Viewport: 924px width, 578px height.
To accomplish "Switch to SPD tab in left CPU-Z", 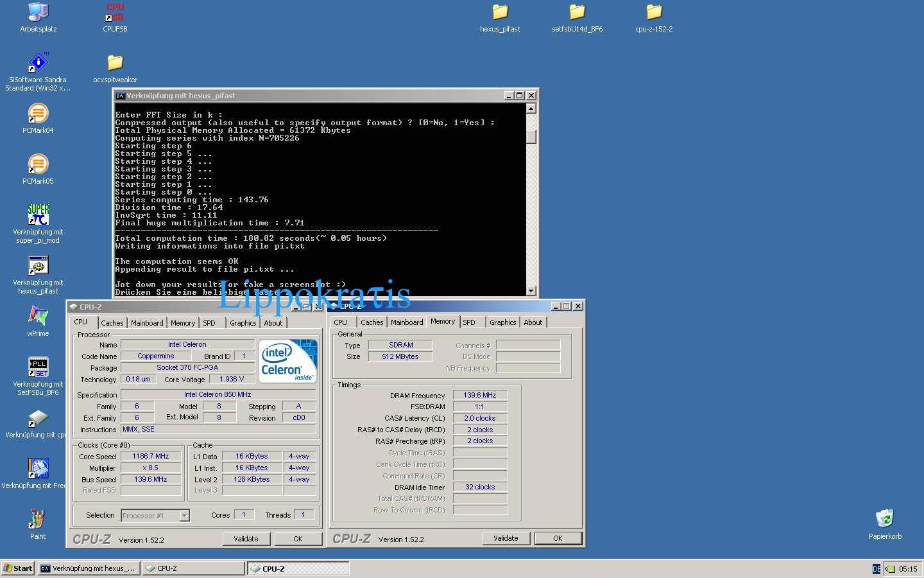I will [x=209, y=323].
